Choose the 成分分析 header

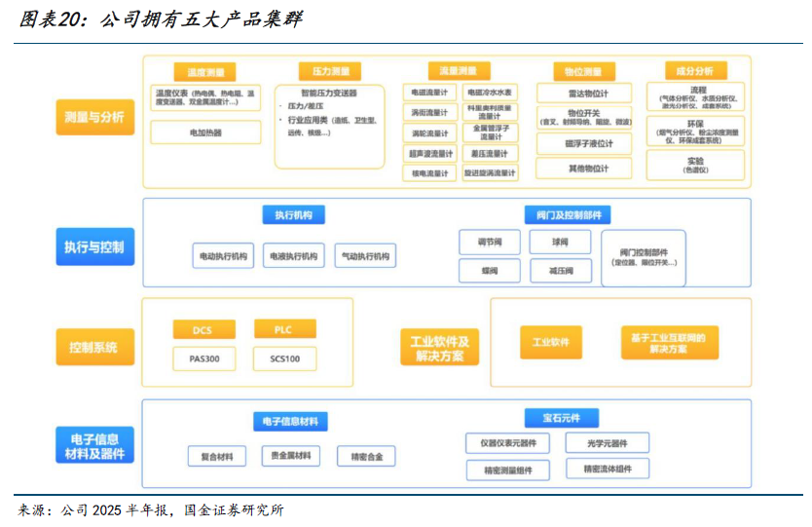pyautogui.click(x=695, y=71)
